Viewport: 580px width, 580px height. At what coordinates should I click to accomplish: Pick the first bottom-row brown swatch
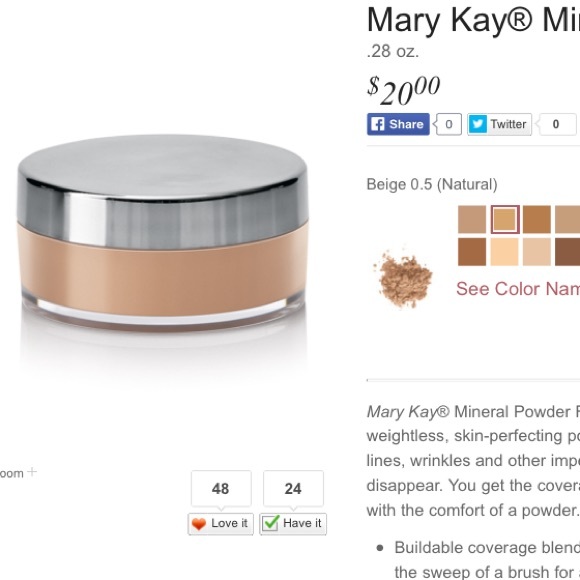(472, 252)
